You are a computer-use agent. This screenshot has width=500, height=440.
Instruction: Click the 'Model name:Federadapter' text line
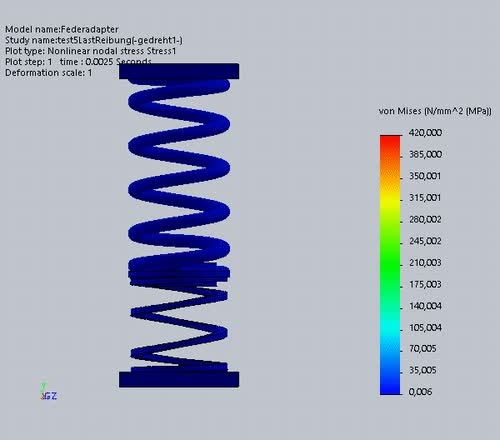[62, 29]
